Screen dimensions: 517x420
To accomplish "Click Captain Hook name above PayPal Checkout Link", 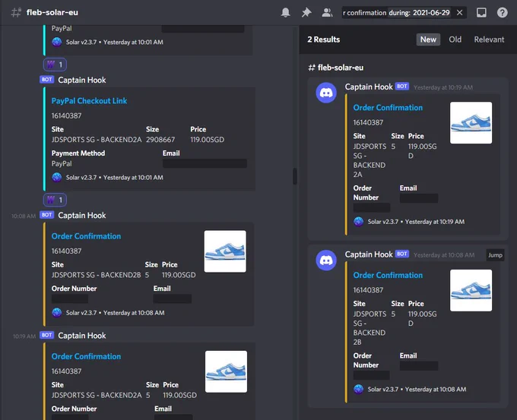I will tap(82, 80).
